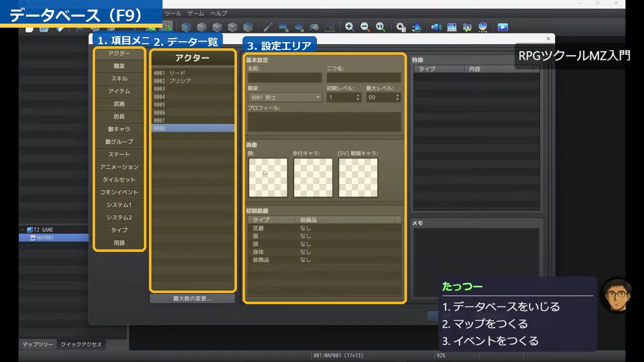This screenshot has width=644, height=362.
Task: Select the Layer 4 drawing icon
Action: point(248,27)
